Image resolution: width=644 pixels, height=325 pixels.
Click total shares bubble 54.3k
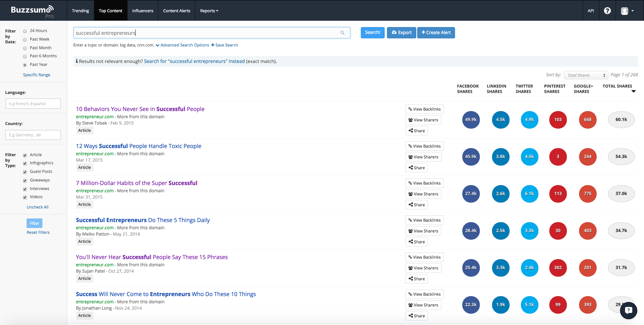coord(621,157)
